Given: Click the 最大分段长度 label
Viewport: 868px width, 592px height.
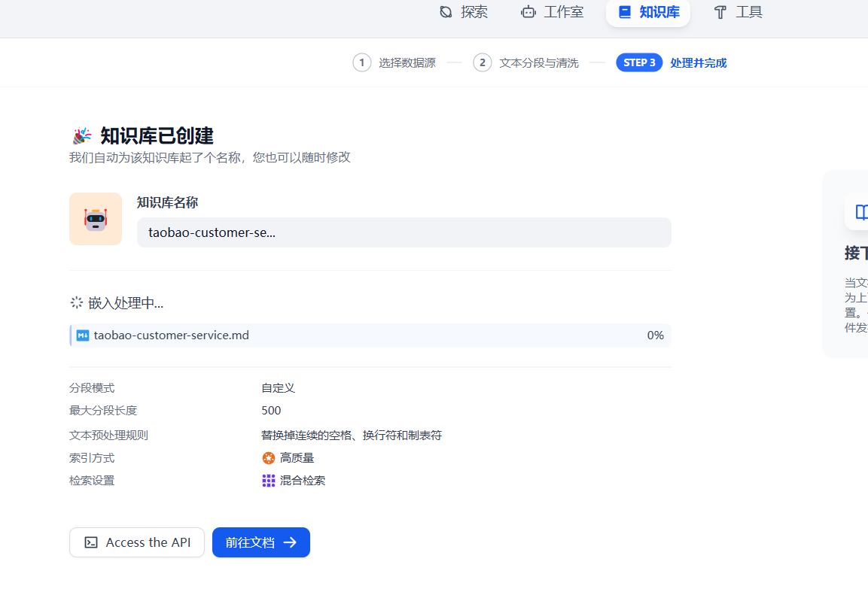Looking at the screenshot, I should pyautogui.click(x=103, y=411).
